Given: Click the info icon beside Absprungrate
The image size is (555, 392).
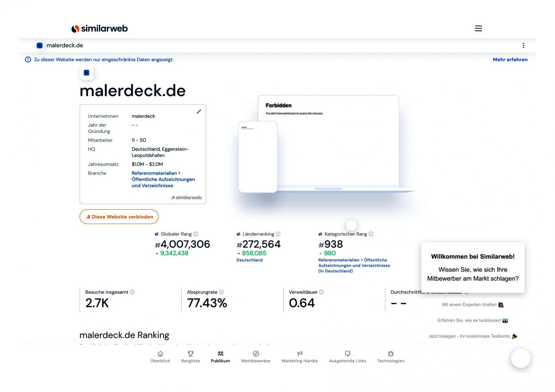Looking at the screenshot, I should tap(221, 292).
